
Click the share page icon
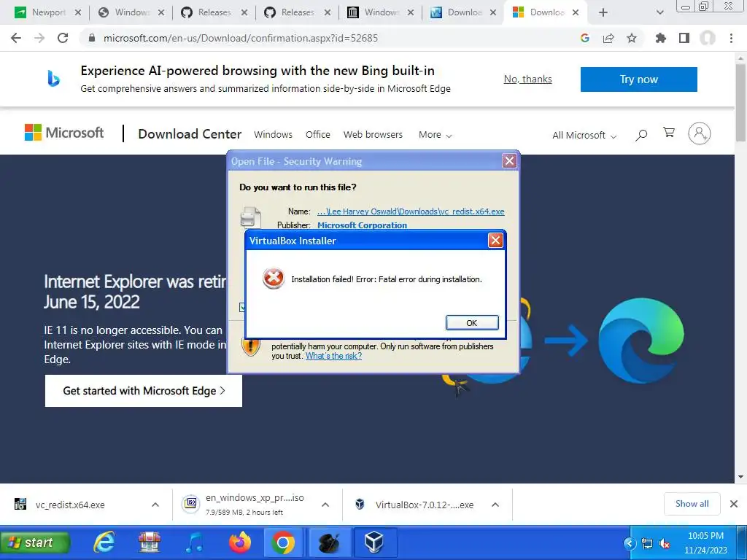tap(608, 38)
